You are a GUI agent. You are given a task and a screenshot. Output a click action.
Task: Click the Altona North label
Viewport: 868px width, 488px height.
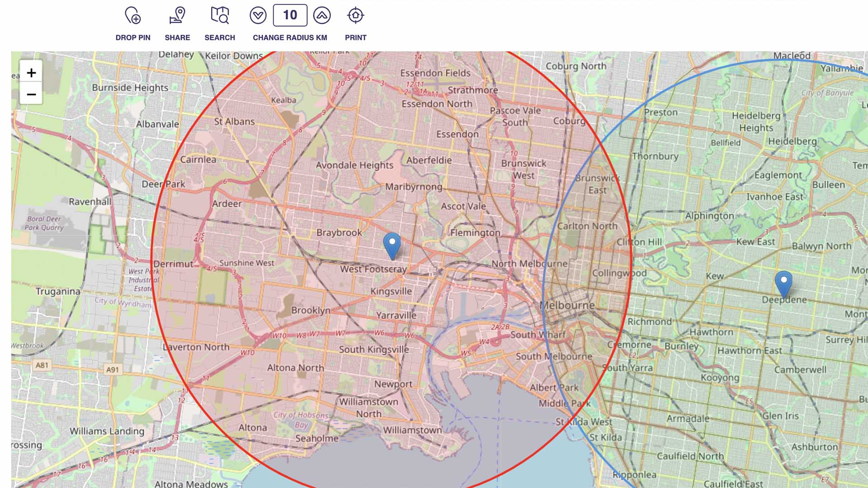tap(296, 368)
